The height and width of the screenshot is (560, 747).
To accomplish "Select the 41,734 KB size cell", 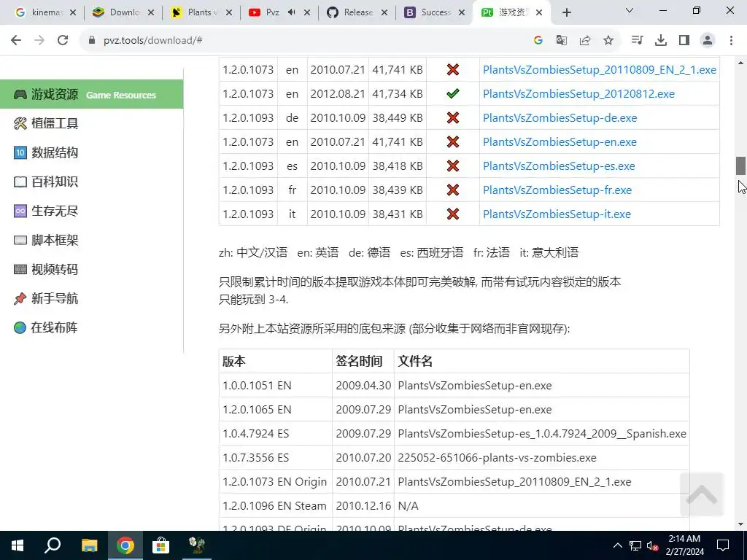I will [x=398, y=94].
